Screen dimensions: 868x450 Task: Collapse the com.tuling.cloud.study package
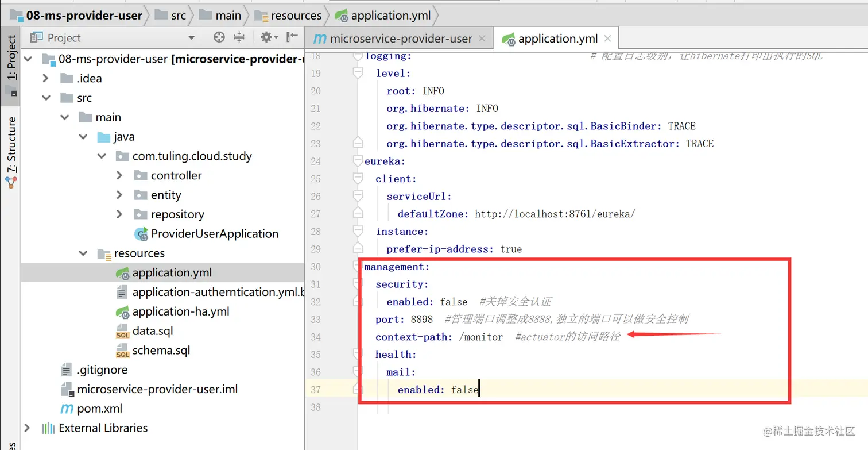(x=102, y=156)
